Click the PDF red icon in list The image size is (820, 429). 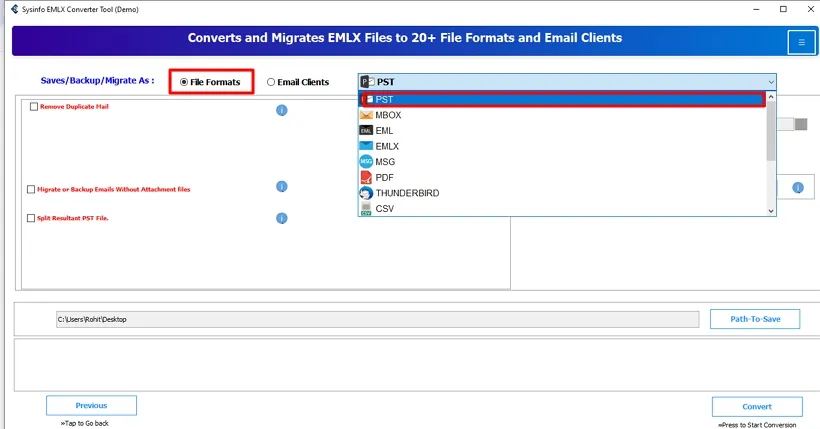pyautogui.click(x=366, y=177)
